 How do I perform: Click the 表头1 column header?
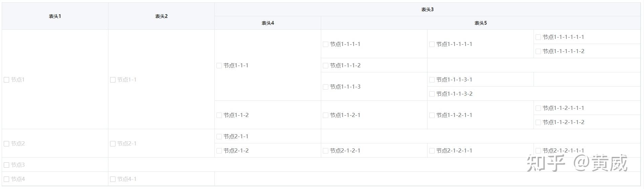click(55, 16)
